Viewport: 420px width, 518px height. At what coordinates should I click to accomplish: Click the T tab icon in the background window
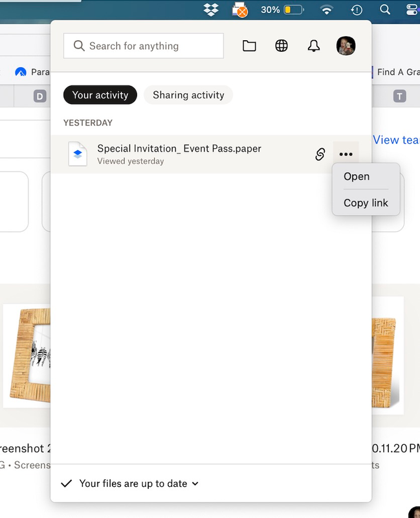pos(399,96)
